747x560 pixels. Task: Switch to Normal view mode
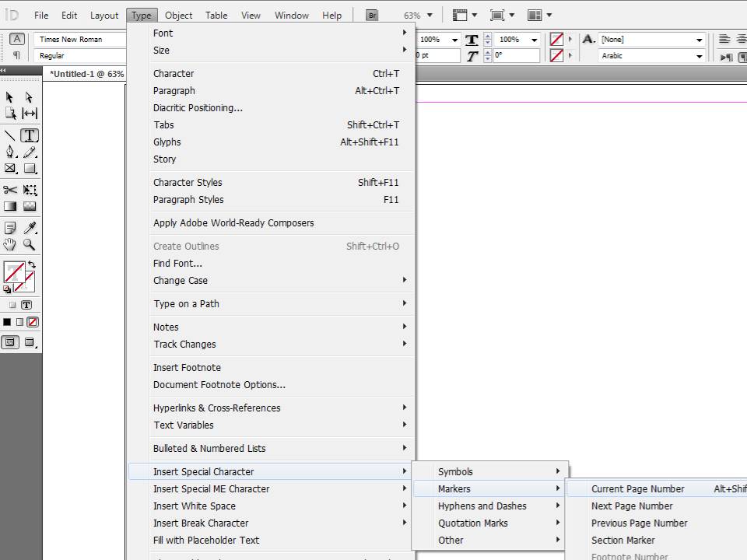[x=10, y=342]
